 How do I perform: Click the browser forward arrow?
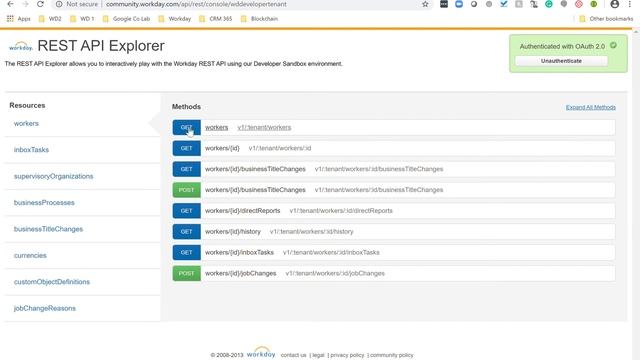coord(25,4)
